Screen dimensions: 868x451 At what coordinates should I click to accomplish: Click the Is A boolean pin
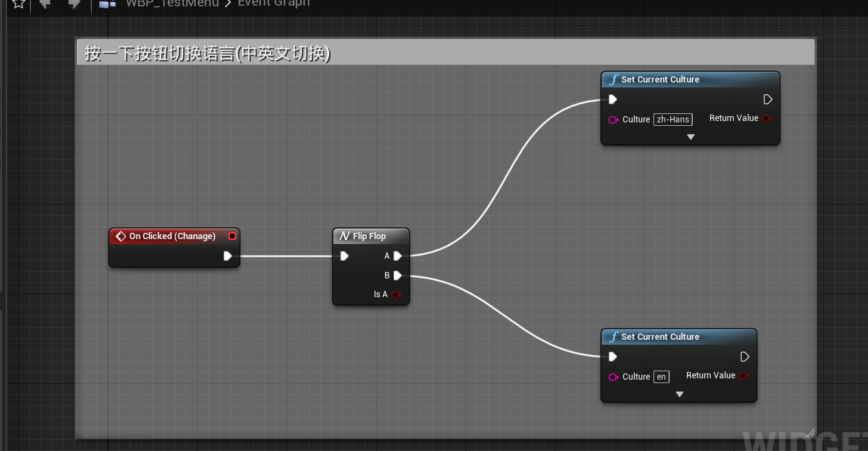point(396,295)
